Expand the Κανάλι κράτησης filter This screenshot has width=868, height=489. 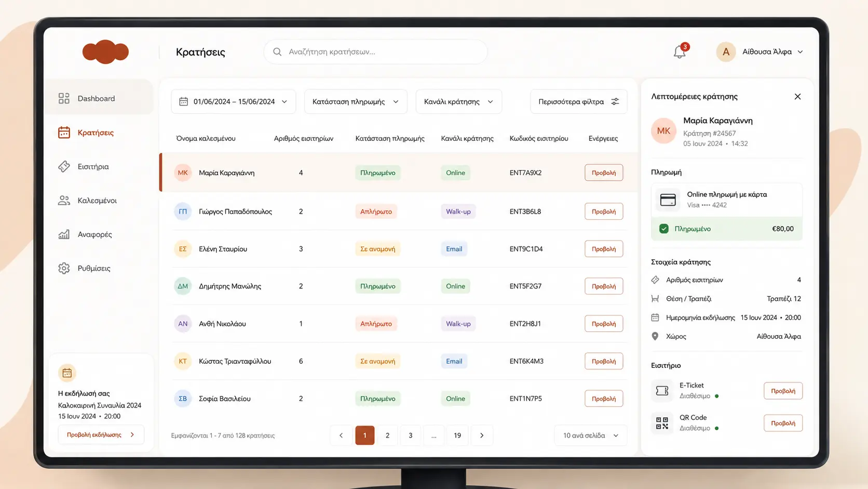458,101
